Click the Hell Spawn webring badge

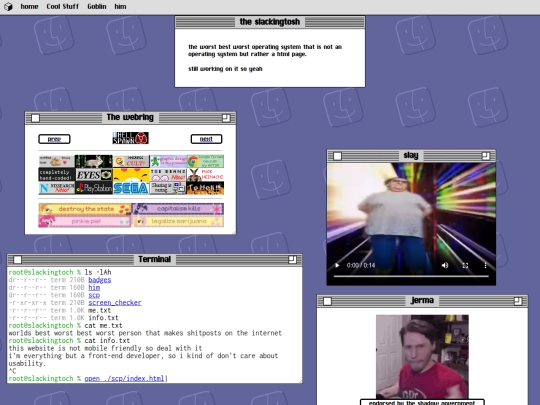[x=131, y=138]
